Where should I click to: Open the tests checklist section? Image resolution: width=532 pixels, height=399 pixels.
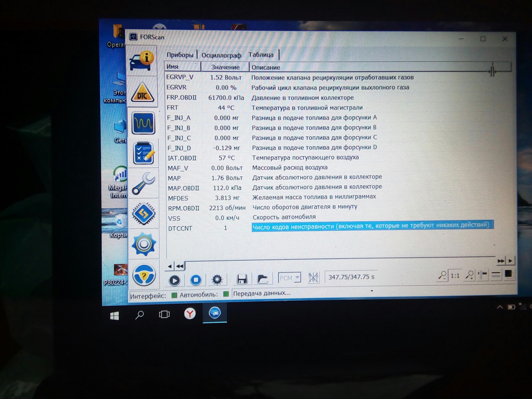click(x=143, y=153)
